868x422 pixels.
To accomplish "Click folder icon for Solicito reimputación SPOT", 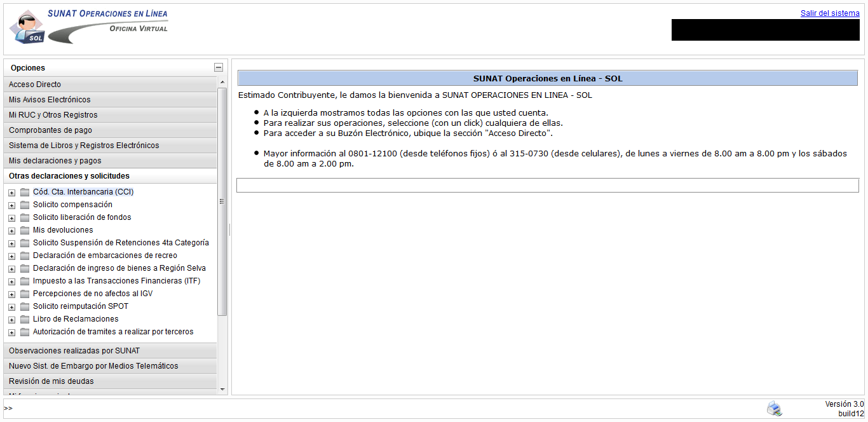I will point(25,306).
